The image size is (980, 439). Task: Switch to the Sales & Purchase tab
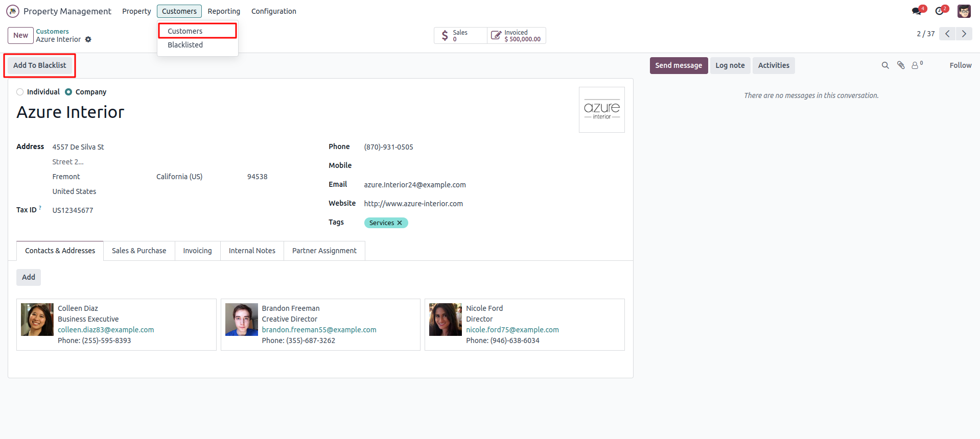pos(139,251)
